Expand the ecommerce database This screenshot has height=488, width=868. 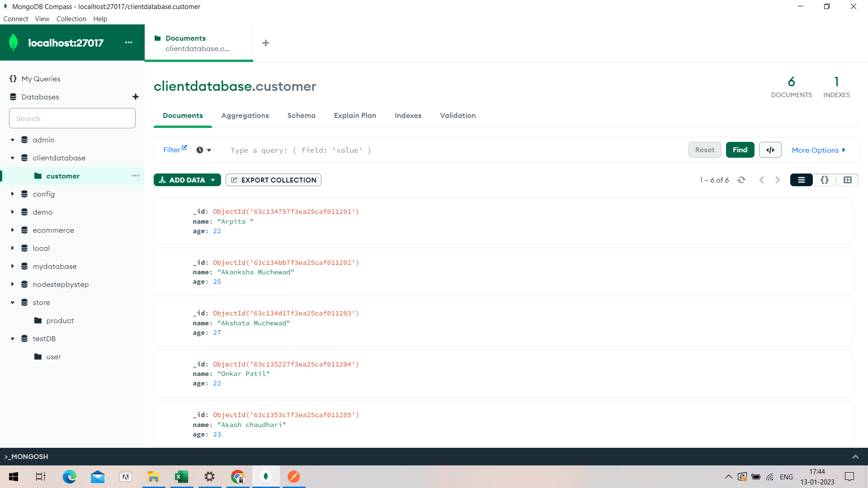point(12,230)
